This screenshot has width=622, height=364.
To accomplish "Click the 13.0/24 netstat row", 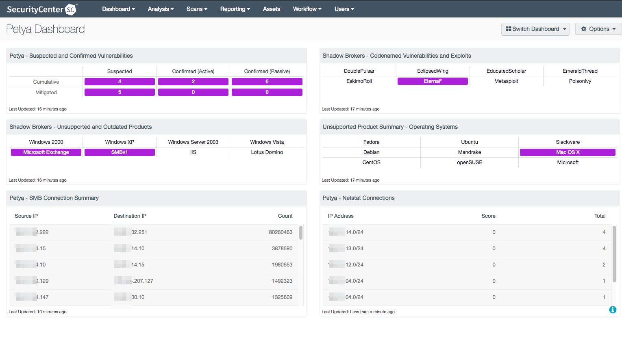I will (x=467, y=249).
